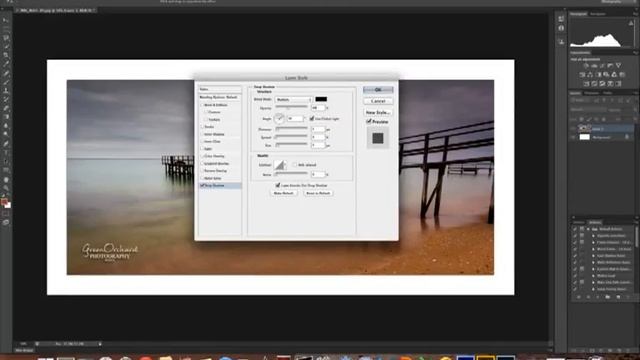
Task: Enable the Outer Glow checkbox
Action: tap(202, 178)
